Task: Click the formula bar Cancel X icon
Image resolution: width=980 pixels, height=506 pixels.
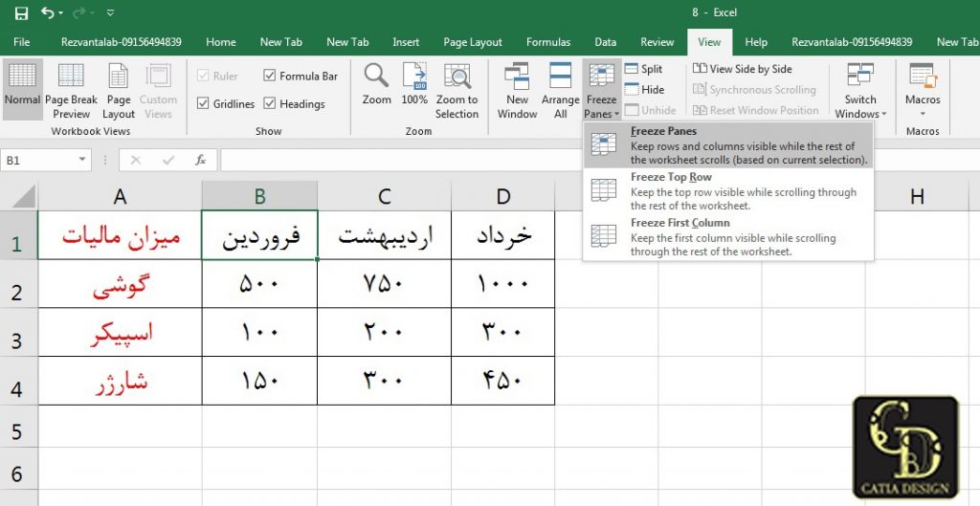Action: click(x=135, y=161)
